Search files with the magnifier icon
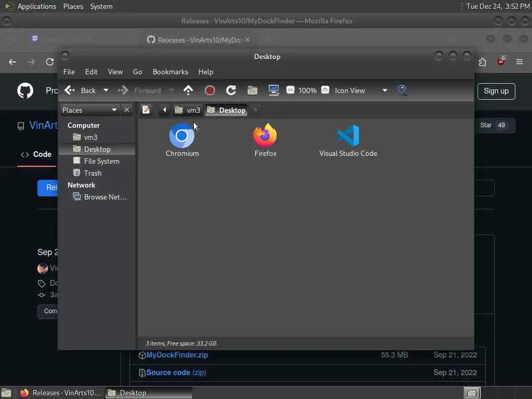 pos(402,90)
